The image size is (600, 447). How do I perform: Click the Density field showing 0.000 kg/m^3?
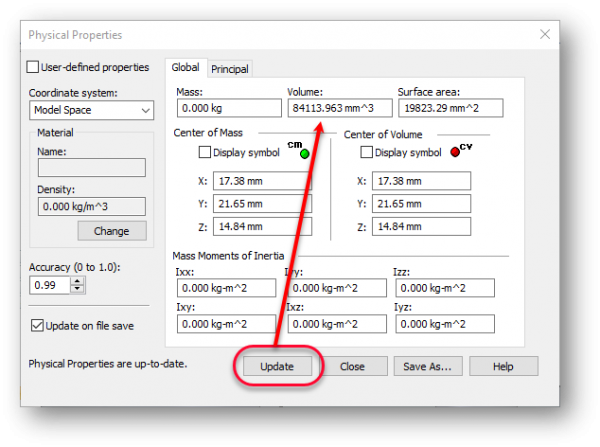92,207
